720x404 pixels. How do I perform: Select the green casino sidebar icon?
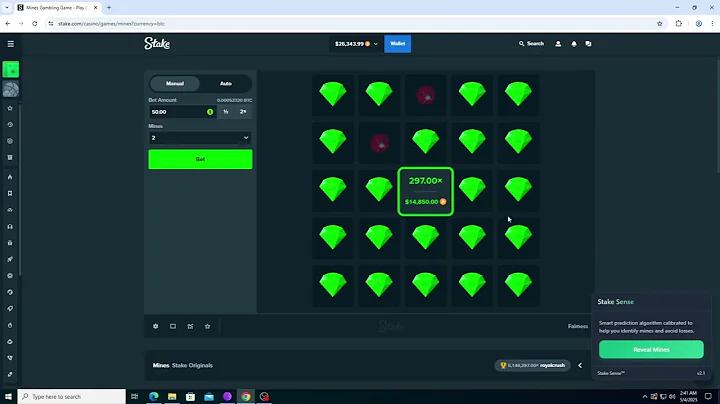point(11,69)
